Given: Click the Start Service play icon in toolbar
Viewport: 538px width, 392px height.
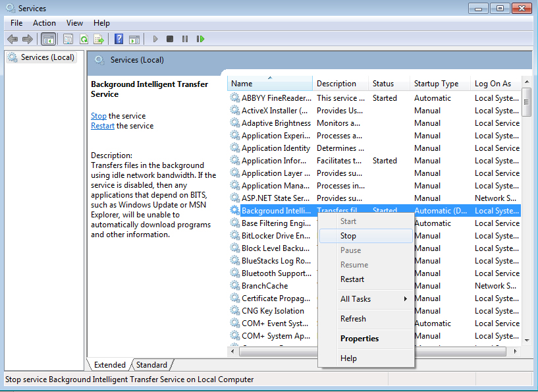Looking at the screenshot, I should (155, 39).
